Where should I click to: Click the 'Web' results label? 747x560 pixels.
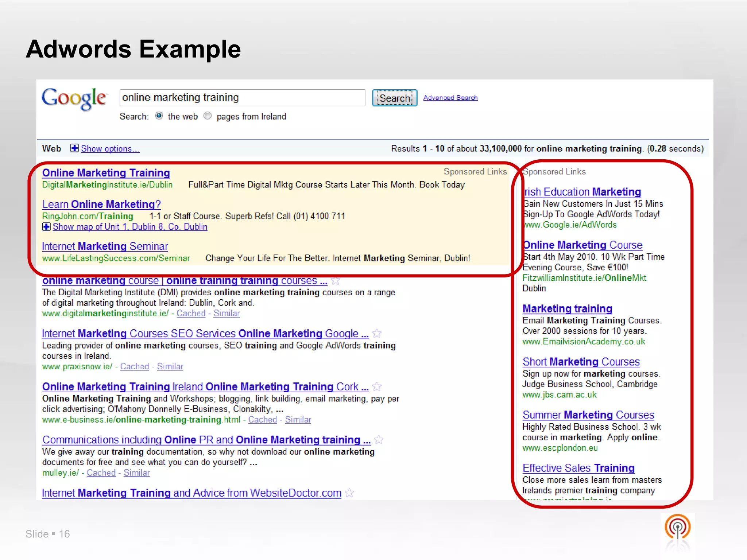[x=51, y=148]
